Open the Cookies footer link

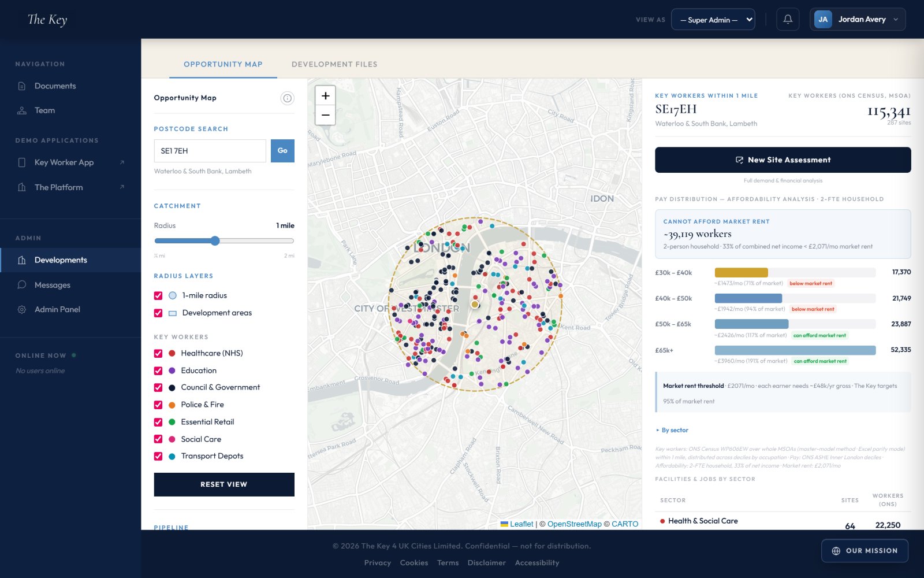pos(414,563)
